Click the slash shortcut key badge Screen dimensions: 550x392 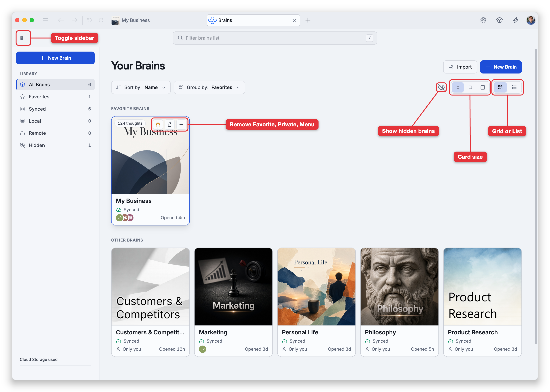point(369,38)
